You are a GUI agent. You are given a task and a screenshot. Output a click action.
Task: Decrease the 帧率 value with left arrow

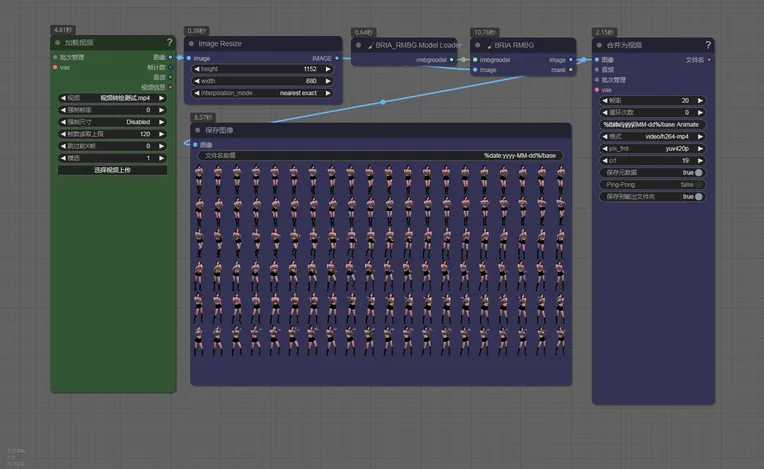[603, 100]
